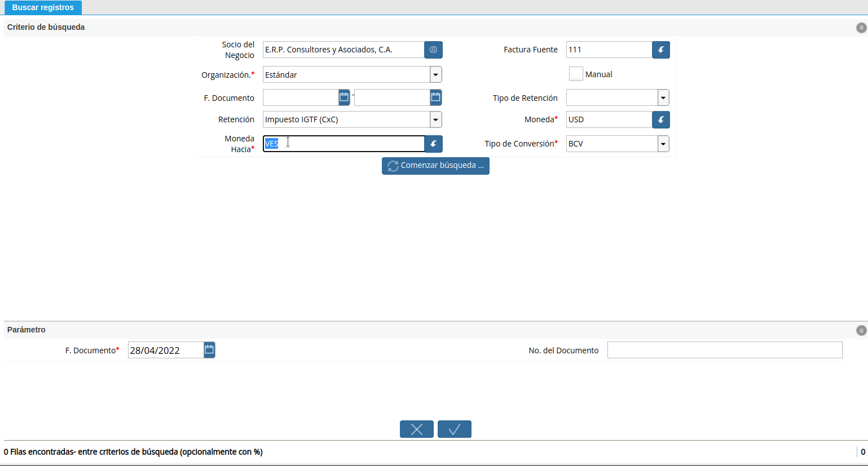Focus the Socio del Negocio field

tap(343, 50)
